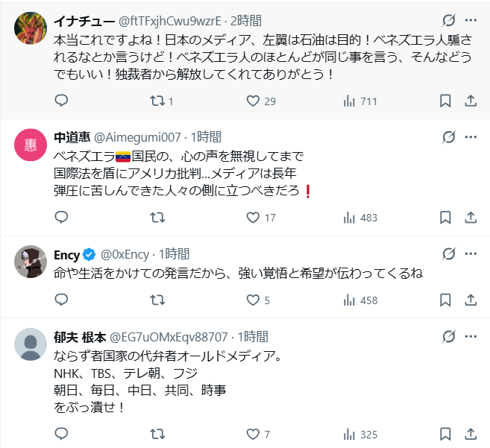Open 中道恵's profile avatar

point(31,145)
